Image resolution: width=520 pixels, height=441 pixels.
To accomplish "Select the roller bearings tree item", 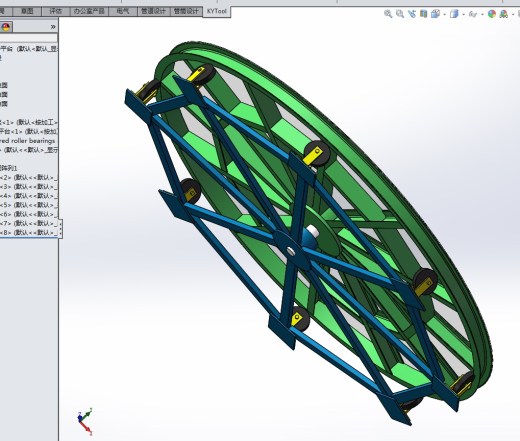I will click(x=28, y=141).
